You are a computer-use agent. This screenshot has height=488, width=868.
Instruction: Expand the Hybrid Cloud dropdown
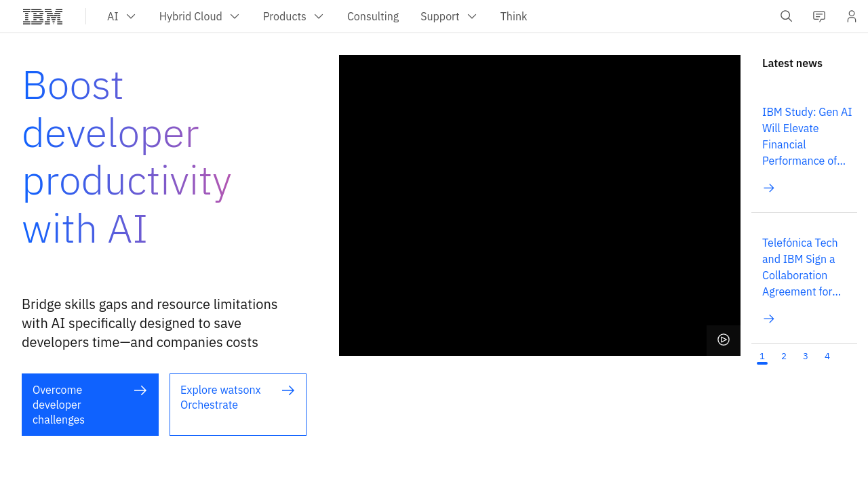tap(199, 16)
